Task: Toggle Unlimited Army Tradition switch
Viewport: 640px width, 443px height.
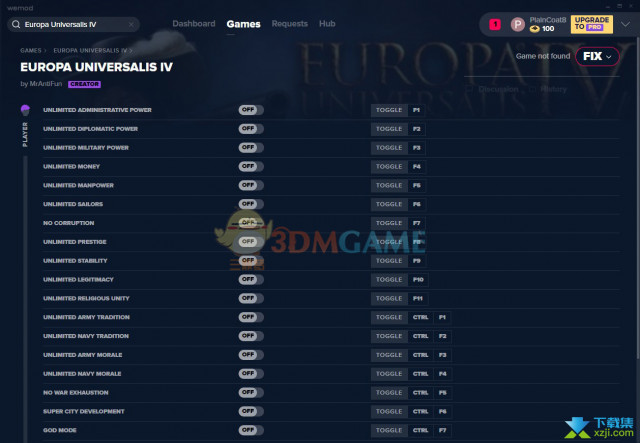Action: tap(251, 317)
